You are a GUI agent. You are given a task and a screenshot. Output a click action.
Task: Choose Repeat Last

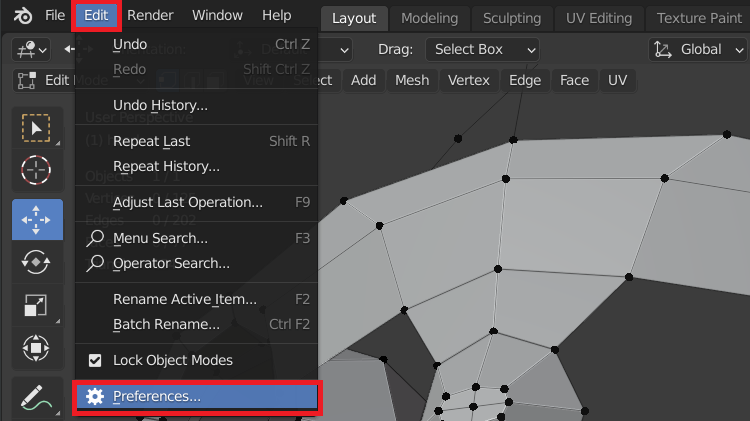click(x=197, y=141)
